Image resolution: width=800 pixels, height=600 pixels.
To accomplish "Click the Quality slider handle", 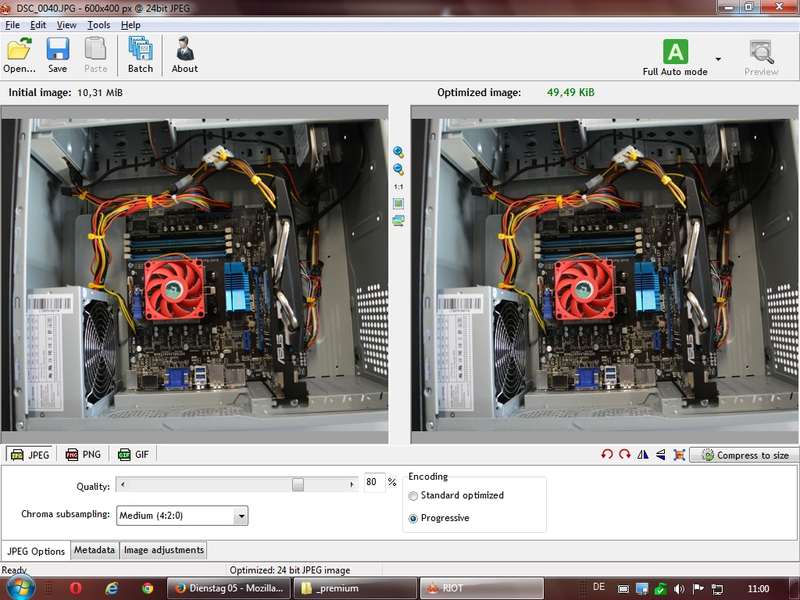I will tap(298, 484).
